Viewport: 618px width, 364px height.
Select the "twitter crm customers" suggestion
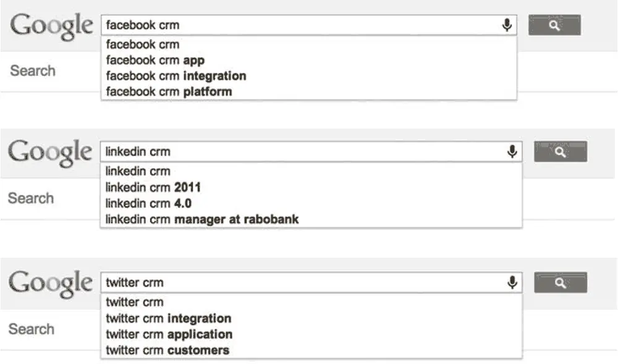(311, 350)
